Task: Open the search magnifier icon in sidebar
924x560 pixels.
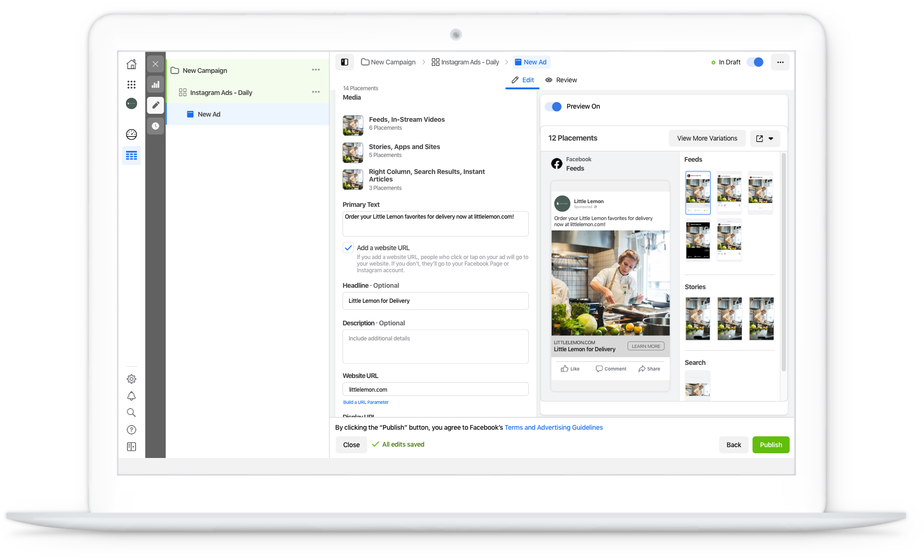Action: pyautogui.click(x=131, y=413)
